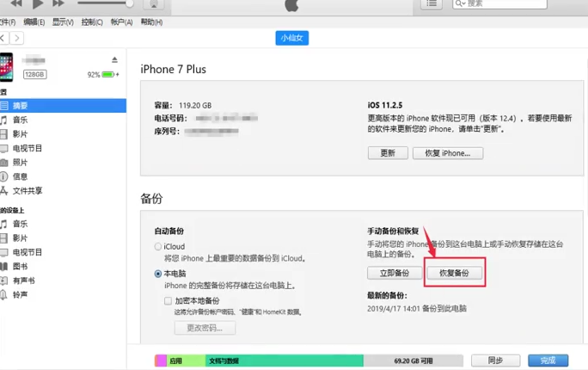This screenshot has width=588, height=370.
Task: Click the pink segment of the storage bar
Action: (x=162, y=361)
